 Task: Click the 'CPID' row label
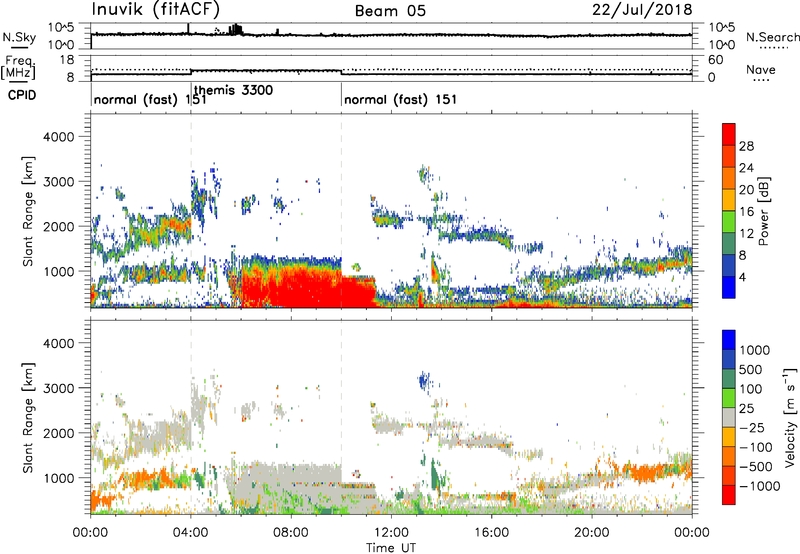[x=22, y=95]
